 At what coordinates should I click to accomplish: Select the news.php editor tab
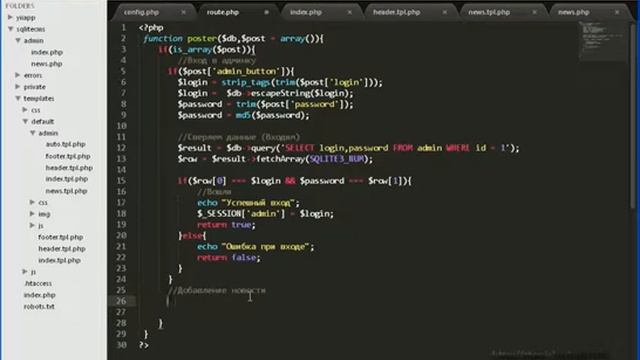pyautogui.click(x=573, y=12)
